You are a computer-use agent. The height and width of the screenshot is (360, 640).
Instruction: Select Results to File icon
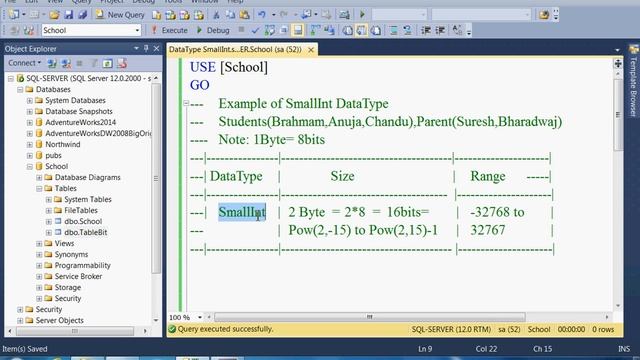[376, 30]
